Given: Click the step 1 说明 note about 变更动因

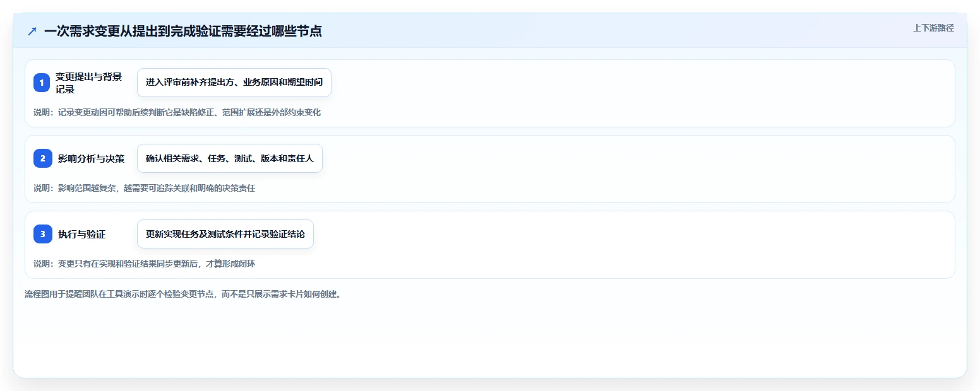Looking at the screenshot, I should pyautogui.click(x=177, y=112).
